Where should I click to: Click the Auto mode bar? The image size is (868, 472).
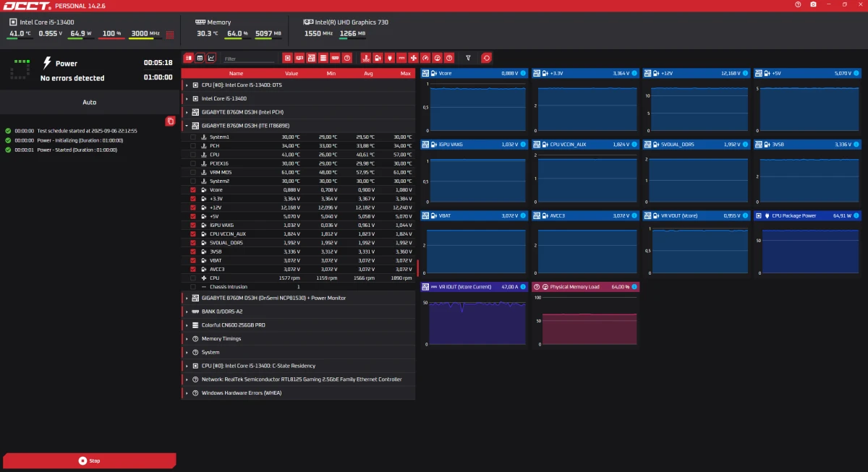click(x=90, y=102)
